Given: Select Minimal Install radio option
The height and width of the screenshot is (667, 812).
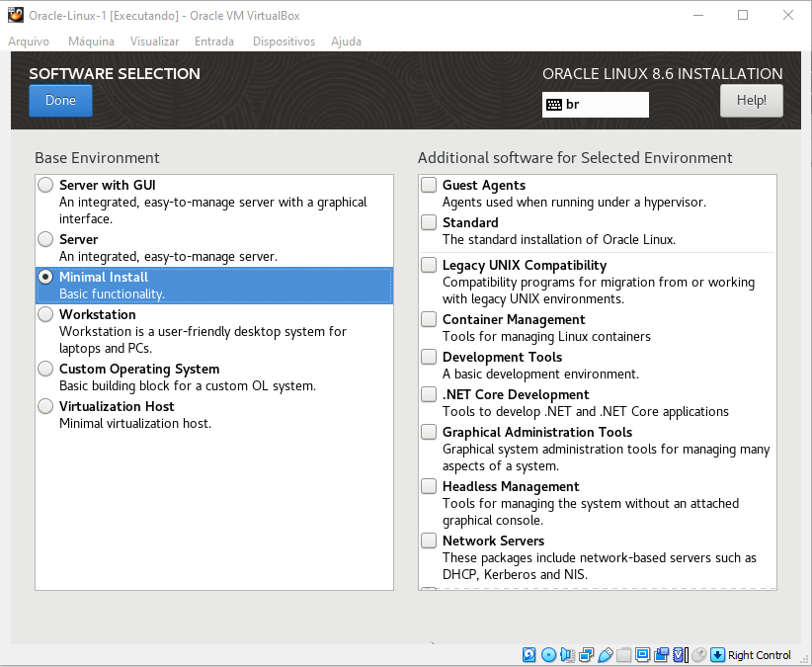Looking at the screenshot, I should coord(45,277).
